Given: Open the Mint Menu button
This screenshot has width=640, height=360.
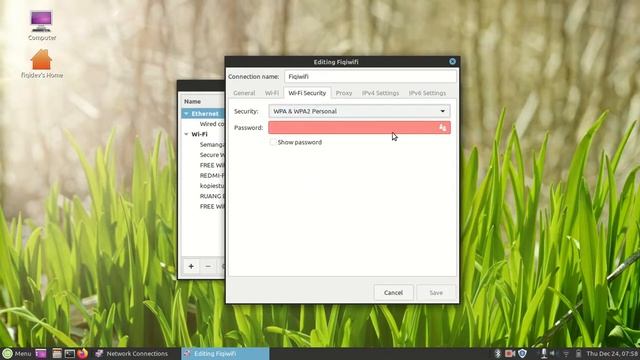Looking at the screenshot, I should (17, 353).
